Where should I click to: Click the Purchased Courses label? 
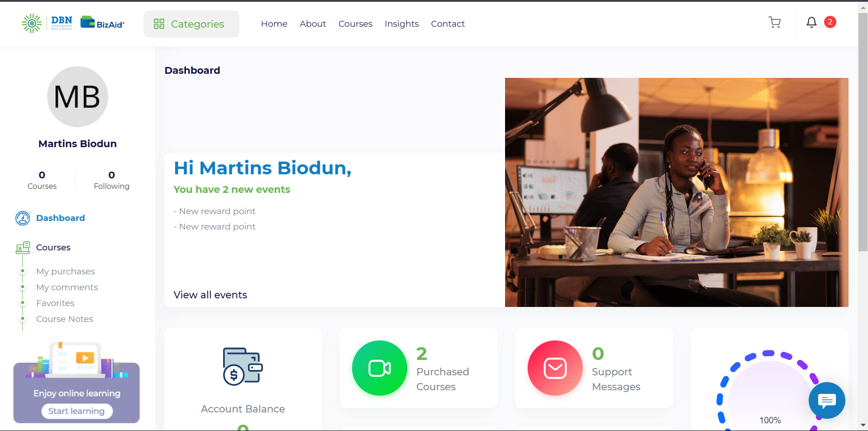[x=443, y=379]
